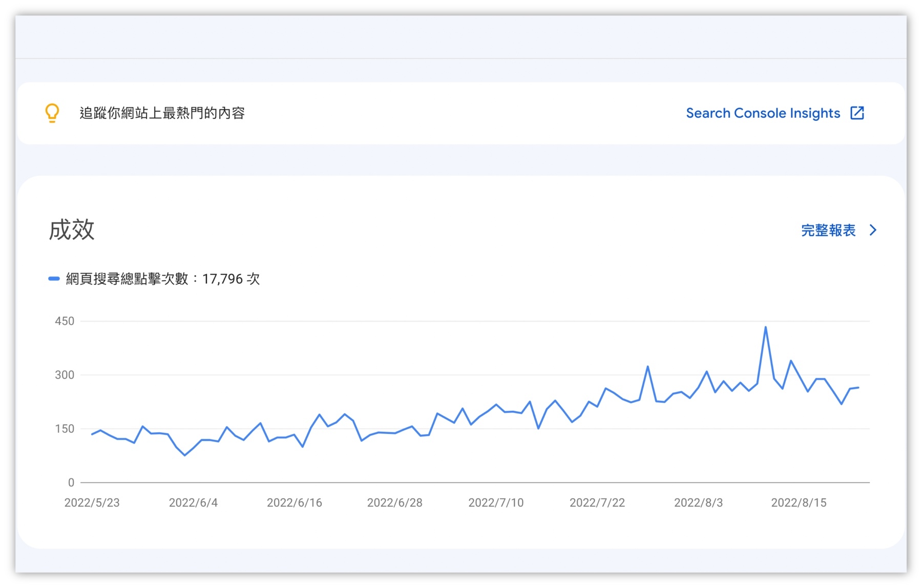Screen dimensions: 922x588
Task: Click the external-link icon beside Search Console Insights
Action: [x=857, y=113]
